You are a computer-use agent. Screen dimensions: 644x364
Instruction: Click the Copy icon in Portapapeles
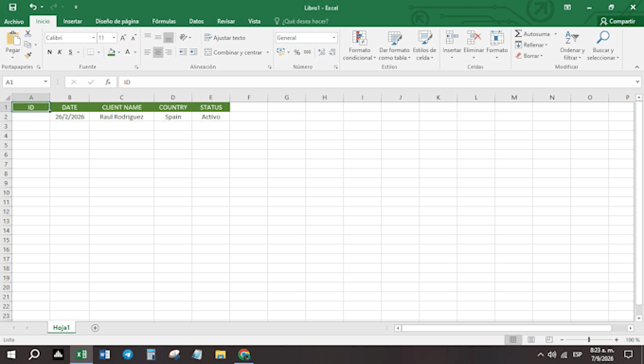click(x=27, y=45)
